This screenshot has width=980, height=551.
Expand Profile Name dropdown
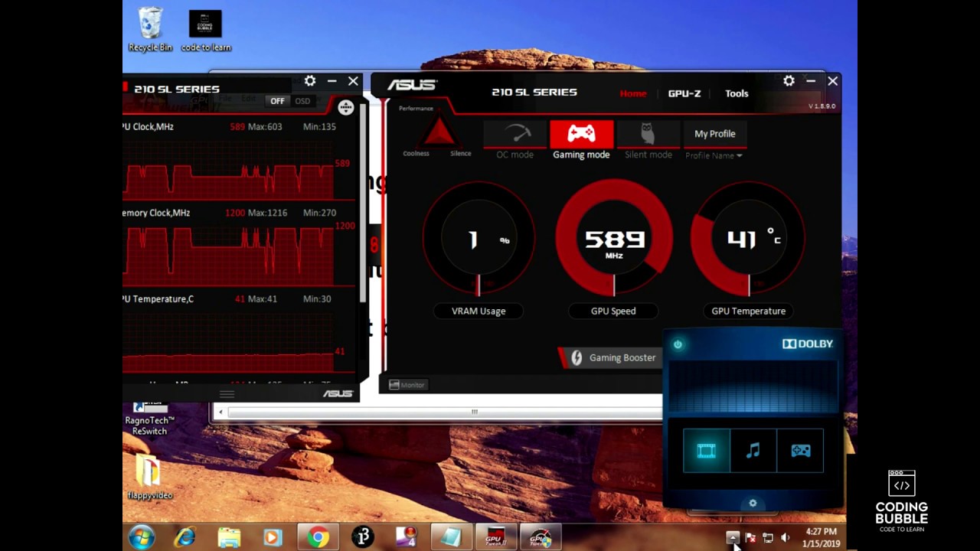pyautogui.click(x=714, y=155)
